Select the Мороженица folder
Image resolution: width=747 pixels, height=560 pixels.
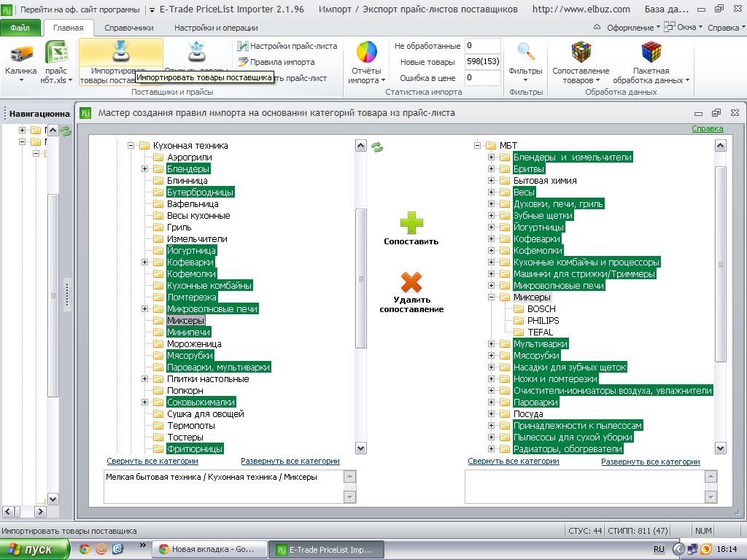click(x=194, y=344)
